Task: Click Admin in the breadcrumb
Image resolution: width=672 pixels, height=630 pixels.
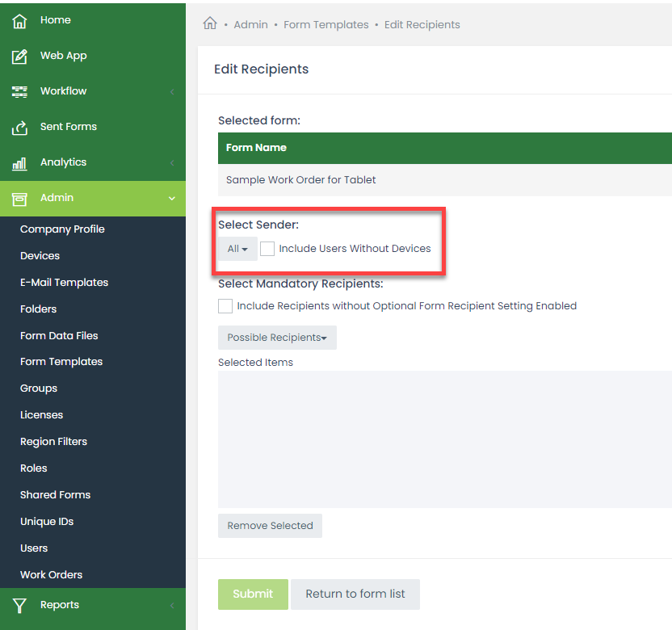Action: pos(250,25)
